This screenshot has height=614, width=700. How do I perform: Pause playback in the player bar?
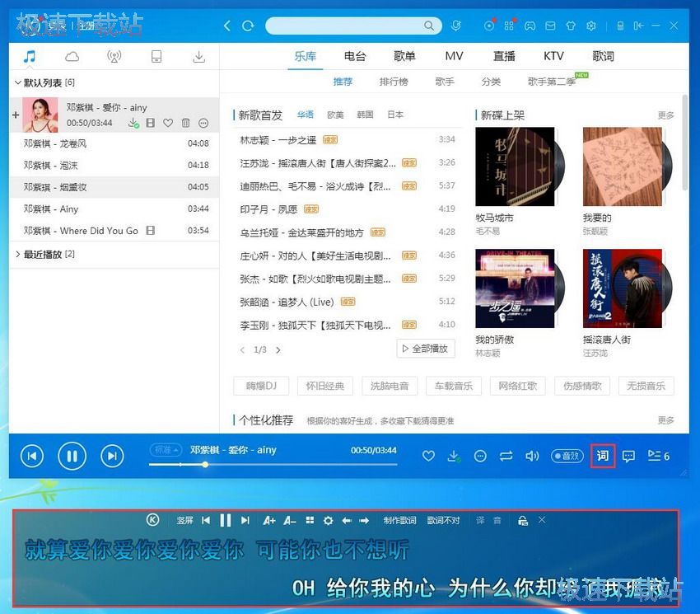pos(72,457)
